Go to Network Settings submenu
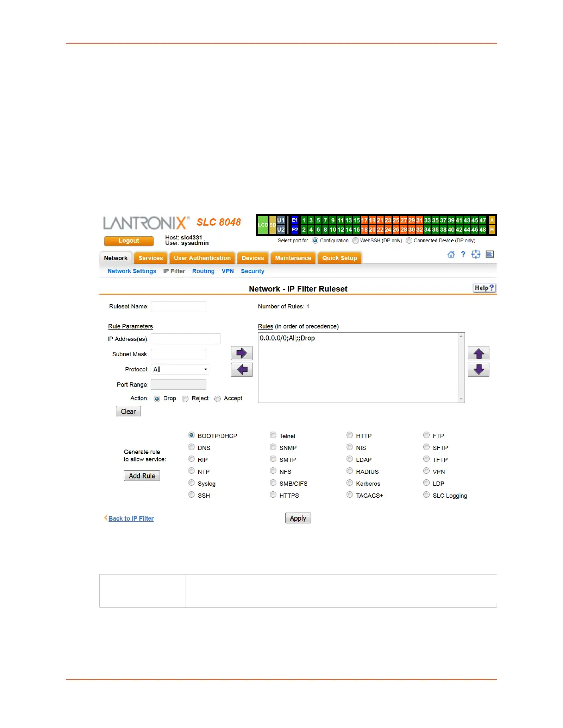This screenshot has width=563, height=728. pyautogui.click(x=132, y=271)
